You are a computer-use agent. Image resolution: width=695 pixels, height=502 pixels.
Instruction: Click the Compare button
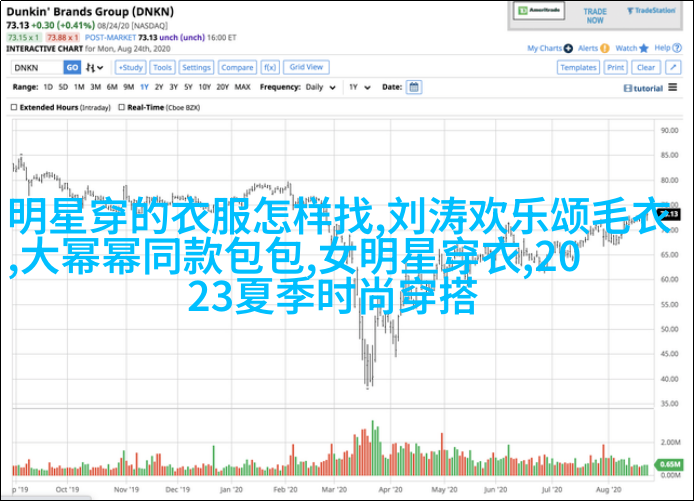[237, 67]
